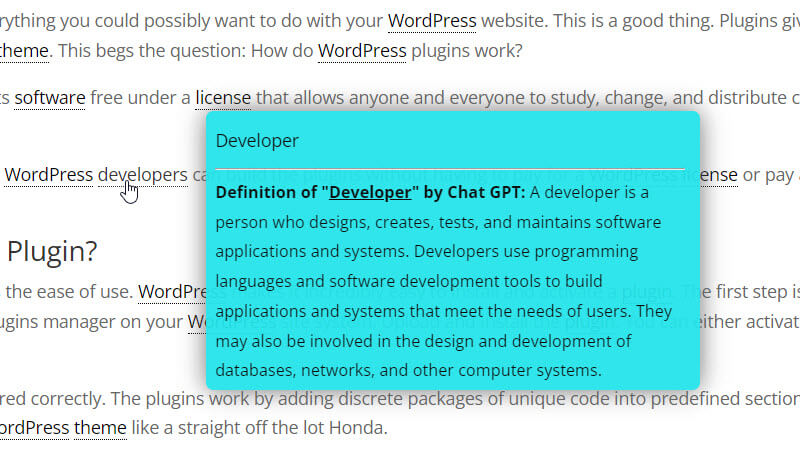Open the WordPress link on the bottom line
800x460 pixels.
click(x=34, y=428)
